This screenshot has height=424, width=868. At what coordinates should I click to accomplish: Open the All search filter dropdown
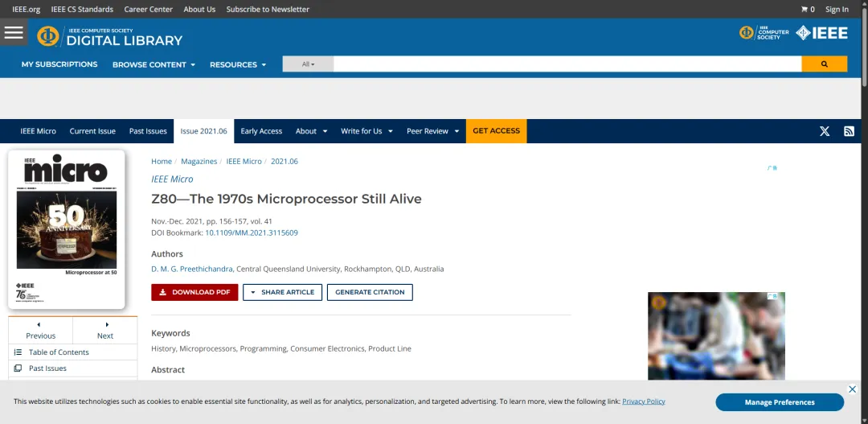[308, 64]
